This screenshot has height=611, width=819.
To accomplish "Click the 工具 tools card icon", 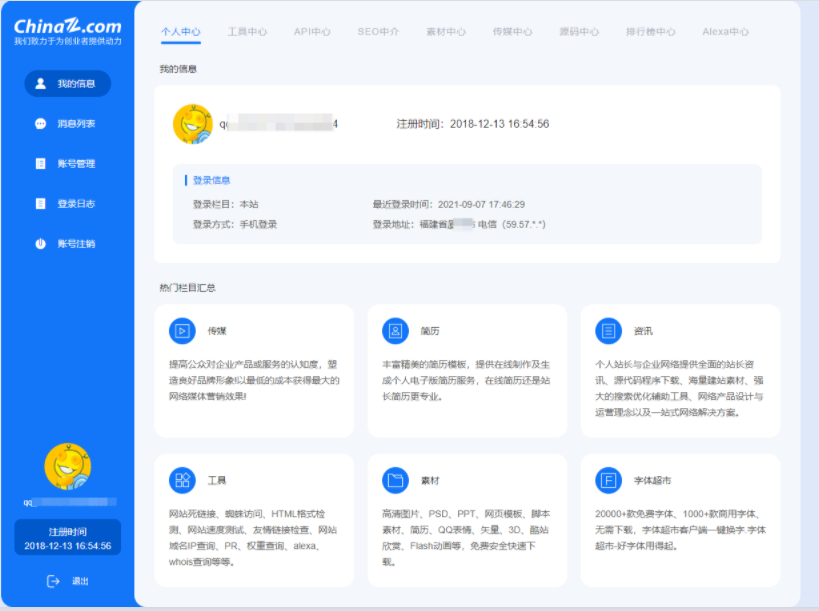I will 181,480.
